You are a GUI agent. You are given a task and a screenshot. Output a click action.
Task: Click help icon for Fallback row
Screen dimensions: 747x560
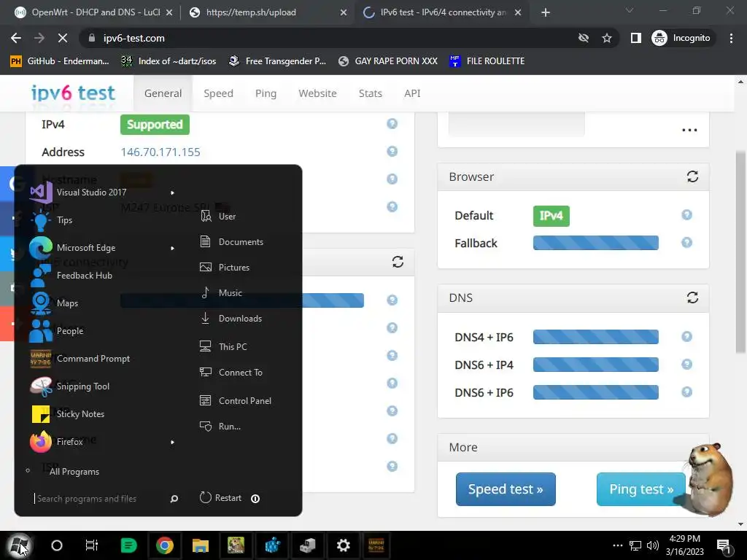point(686,242)
